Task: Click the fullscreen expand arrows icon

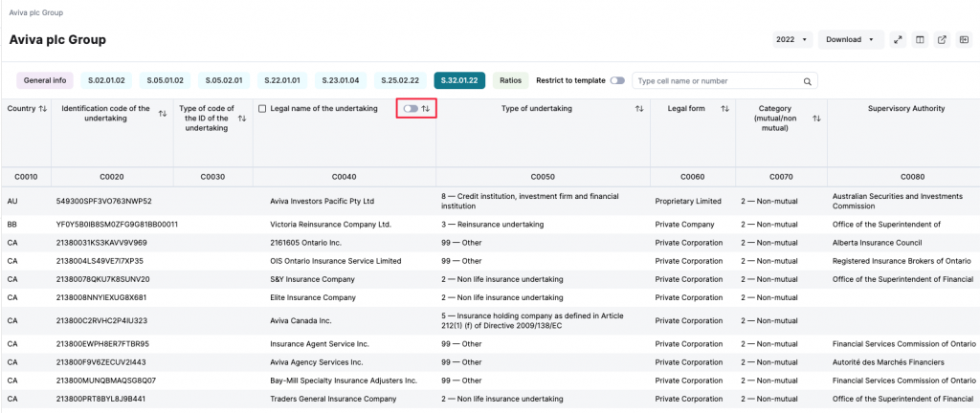Action: coord(897,40)
